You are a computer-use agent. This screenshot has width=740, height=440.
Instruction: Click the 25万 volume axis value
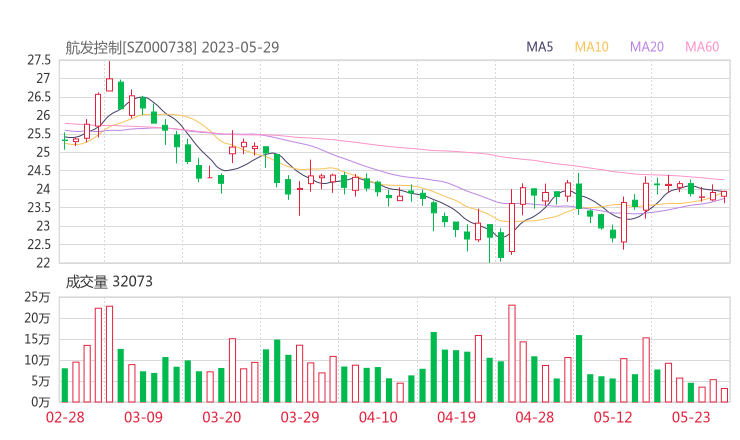point(37,297)
